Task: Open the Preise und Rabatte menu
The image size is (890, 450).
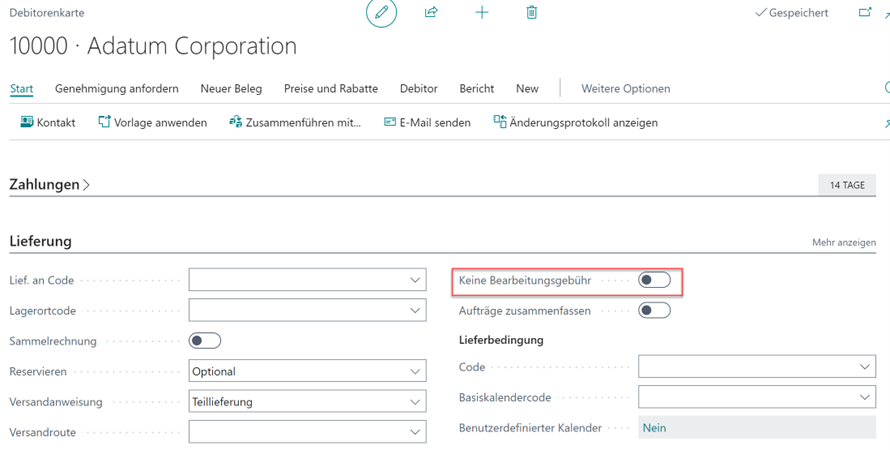Action: 331,88
